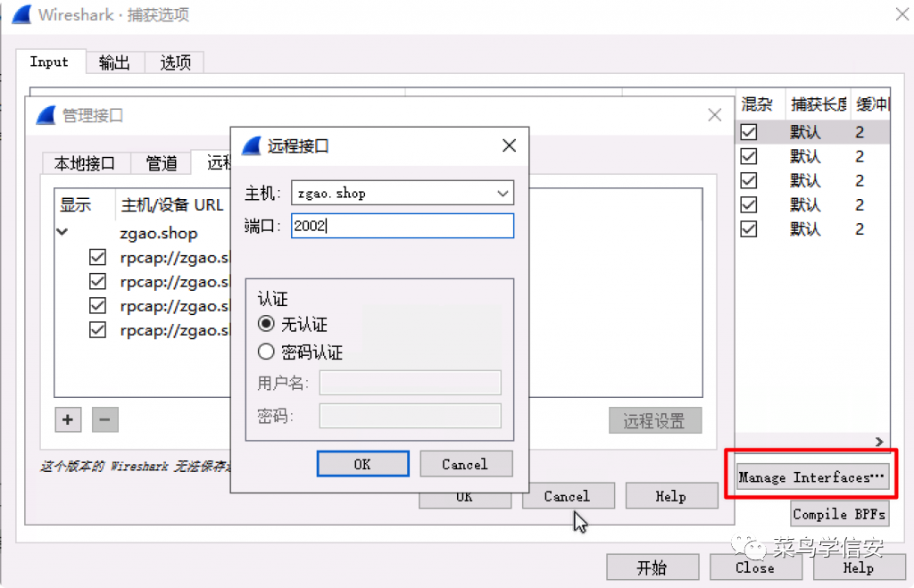
Task: Click the 端口 port input field
Action: pyautogui.click(x=403, y=226)
